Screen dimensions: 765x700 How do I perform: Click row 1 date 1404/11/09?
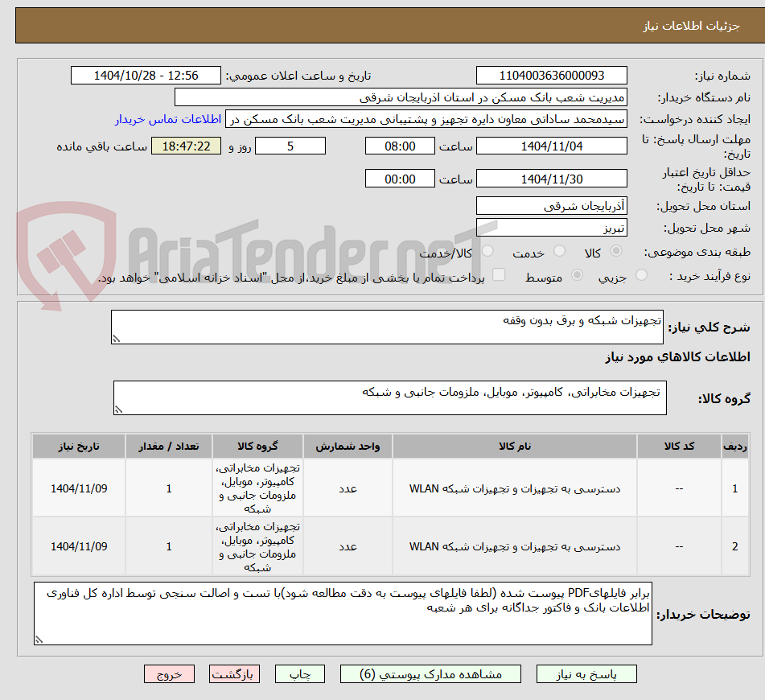[79, 488]
